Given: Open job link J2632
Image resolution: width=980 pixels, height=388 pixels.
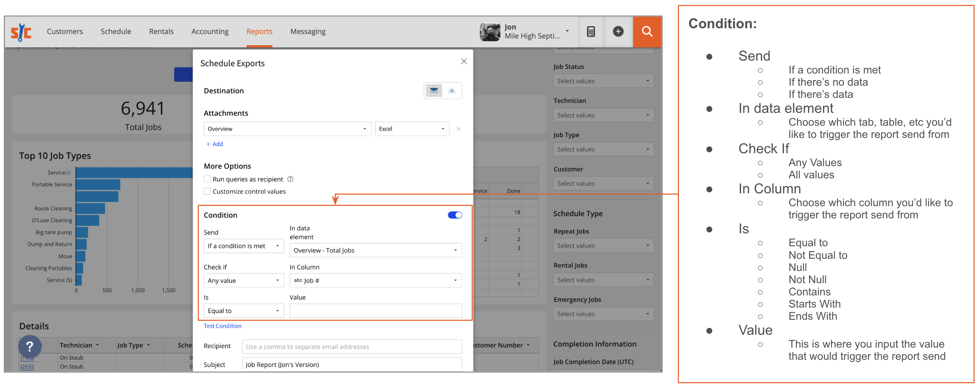Looking at the screenshot, I should [27, 367].
